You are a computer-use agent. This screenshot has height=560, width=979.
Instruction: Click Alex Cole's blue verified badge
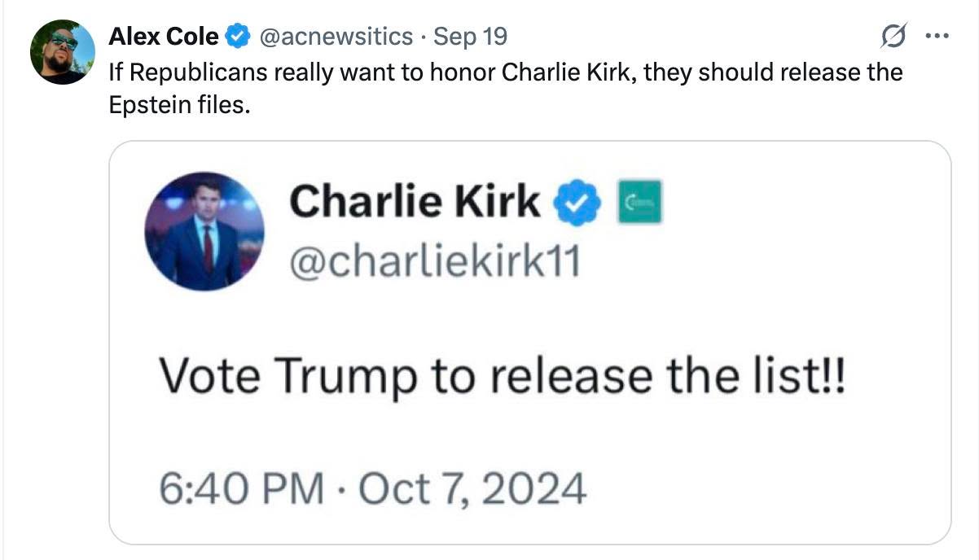pyautogui.click(x=237, y=37)
